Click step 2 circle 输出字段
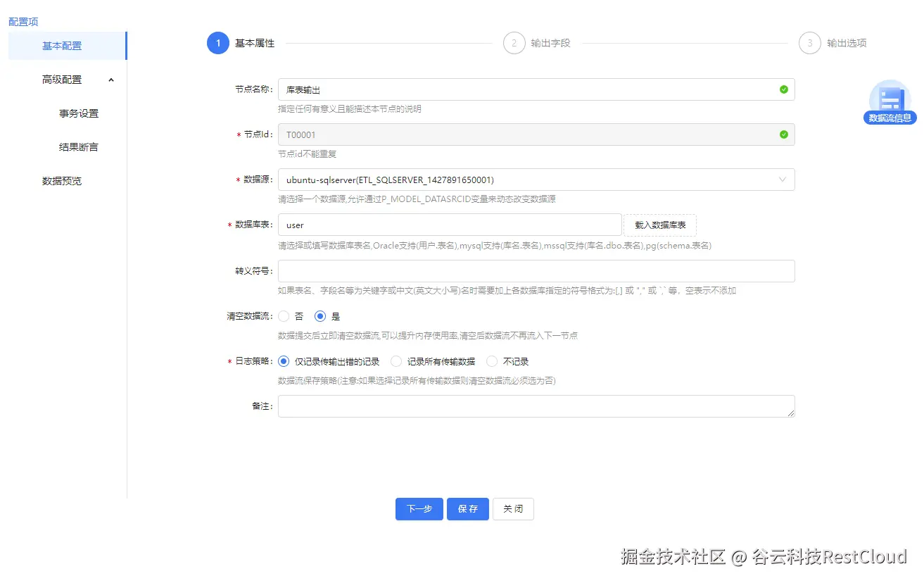 coord(514,43)
